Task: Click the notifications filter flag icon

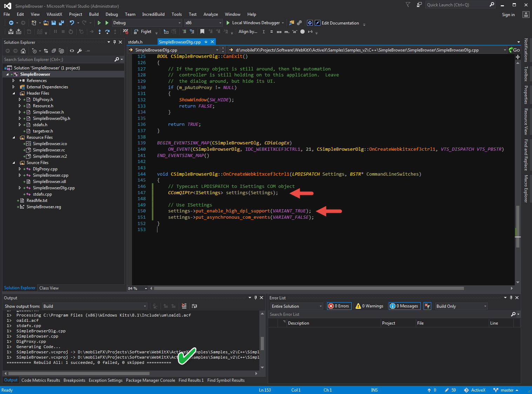Action: coord(408,5)
